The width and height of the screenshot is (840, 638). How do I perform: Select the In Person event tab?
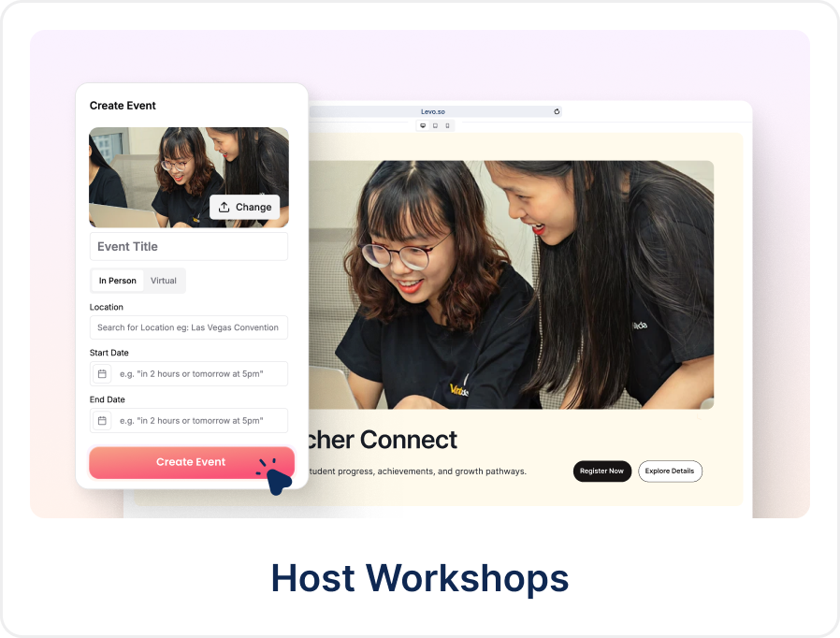tap(117, 281)
